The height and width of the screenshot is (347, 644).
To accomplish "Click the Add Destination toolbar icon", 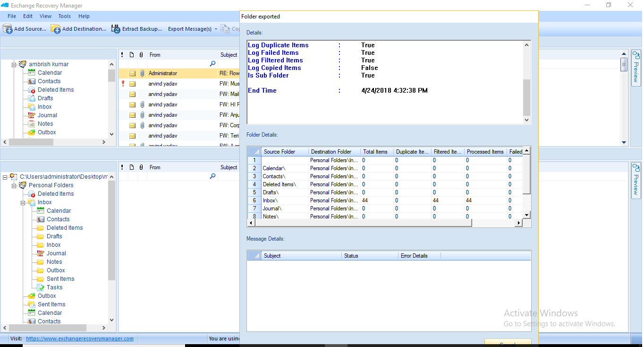I will click(56, 29).
